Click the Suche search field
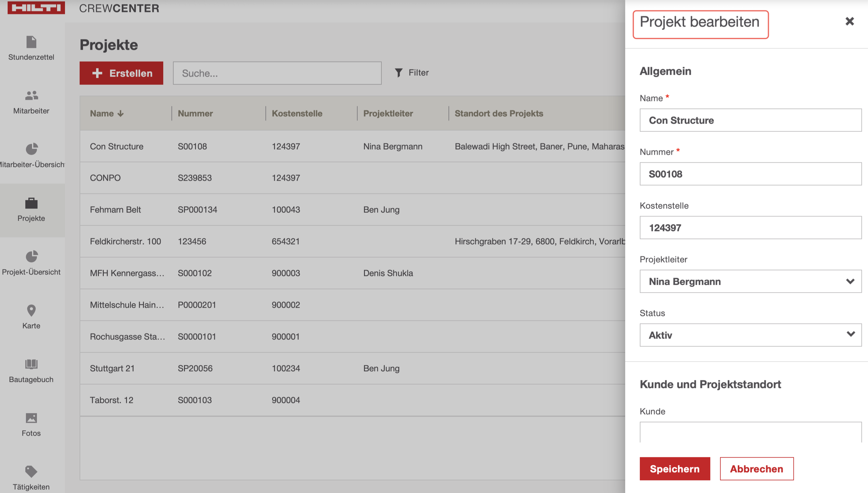 pyautogui.click(x=277, y=73)
